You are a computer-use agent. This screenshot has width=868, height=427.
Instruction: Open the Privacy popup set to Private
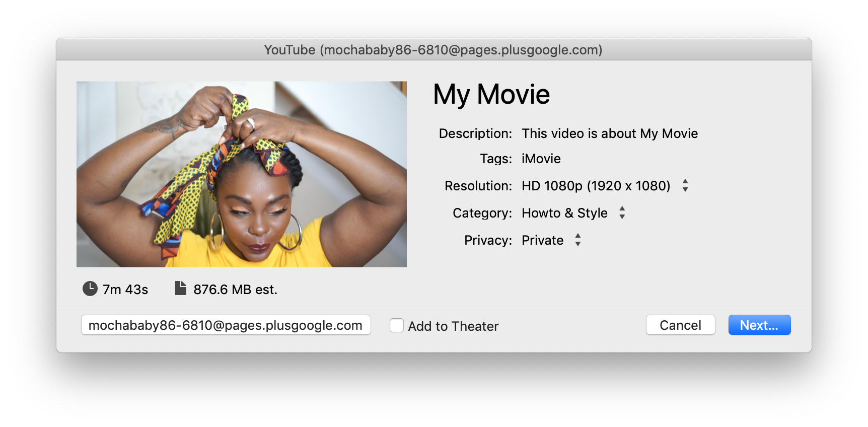tap(552, 240)
